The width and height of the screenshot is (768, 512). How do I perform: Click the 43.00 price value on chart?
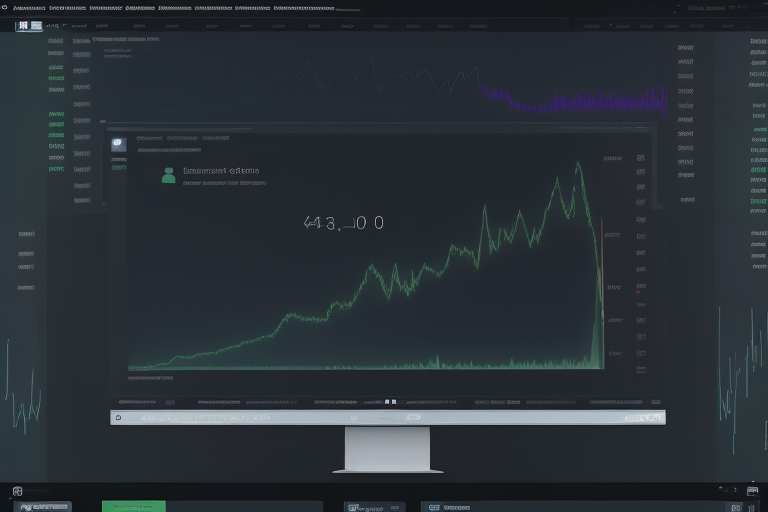click(343, 224)
